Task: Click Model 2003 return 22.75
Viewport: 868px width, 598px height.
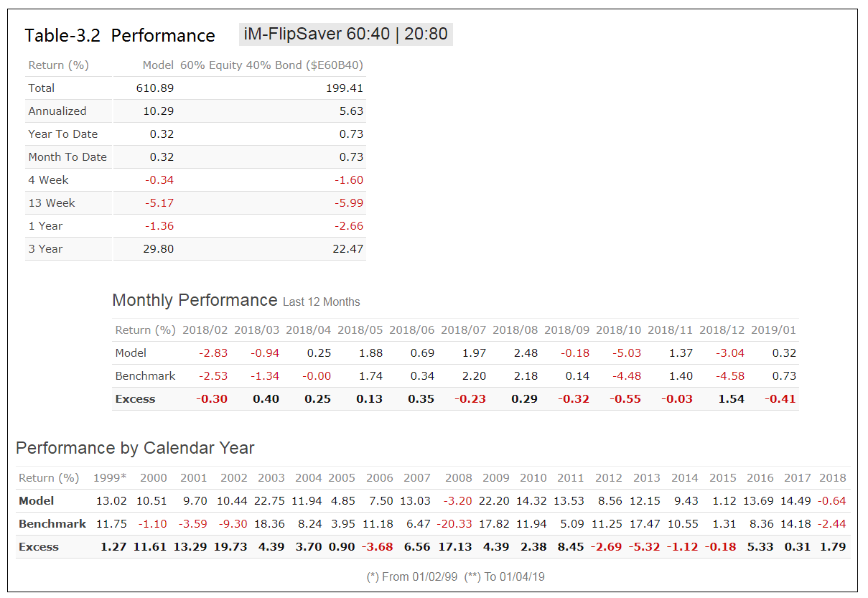Action: point(270,501)
